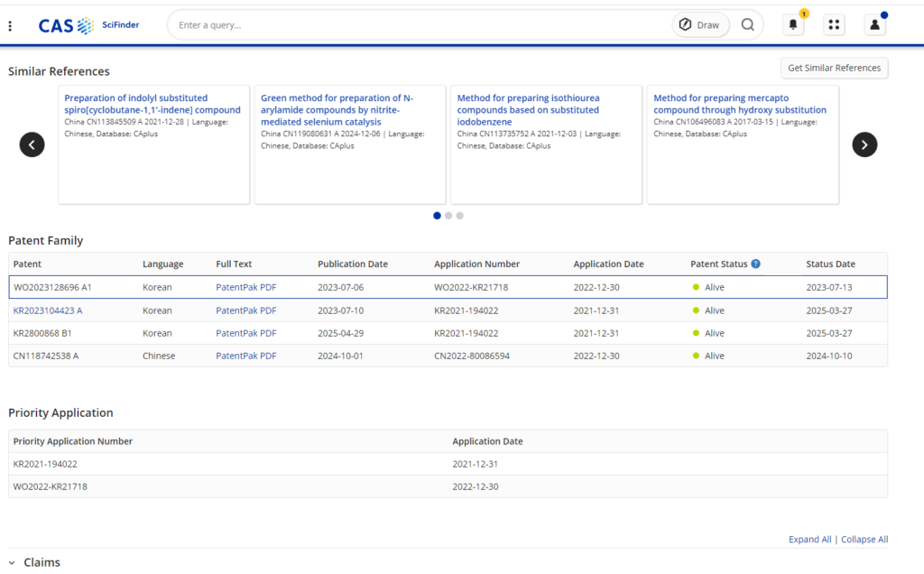Open patent KR2023104423 A link
The width and height of the screenshot is (924, 574).
point(48,310)
